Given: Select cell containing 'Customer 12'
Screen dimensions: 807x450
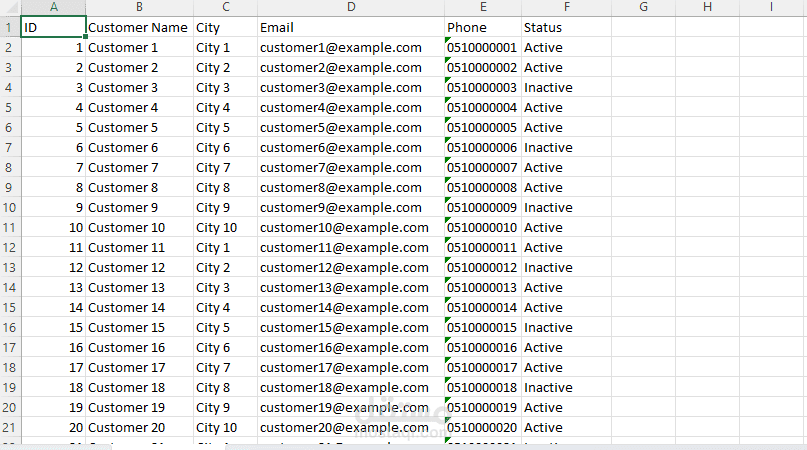Looking at the screenshot, I should tap(139, 268).
